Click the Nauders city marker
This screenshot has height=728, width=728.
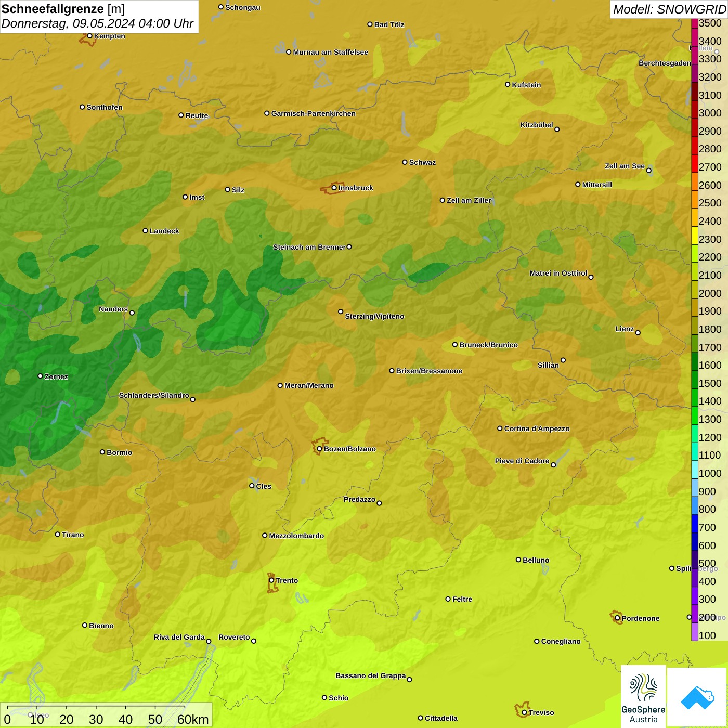132,313
